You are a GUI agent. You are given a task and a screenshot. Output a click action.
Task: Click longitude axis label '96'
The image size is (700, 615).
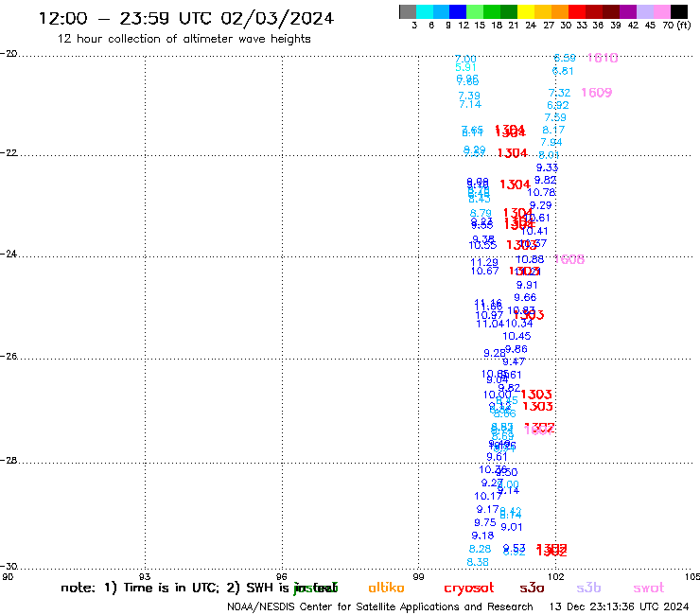pyautogui.click(x=282, y=576)
